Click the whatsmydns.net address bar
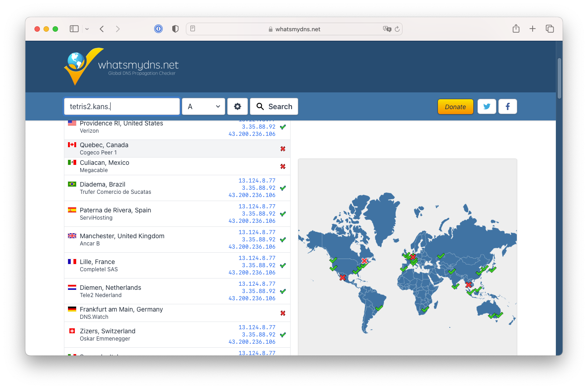Screen dimensions: 588x389 [294, 29]
